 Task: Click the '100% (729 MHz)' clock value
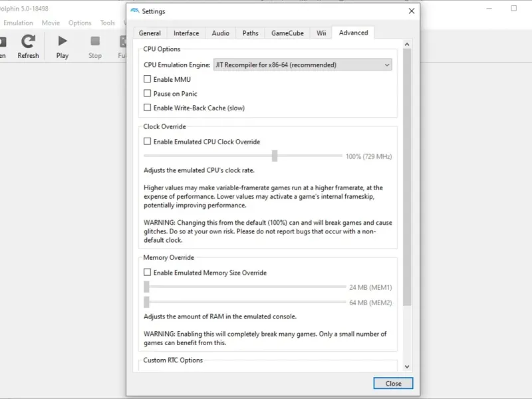pyautogui.click(x=369, y=156)
